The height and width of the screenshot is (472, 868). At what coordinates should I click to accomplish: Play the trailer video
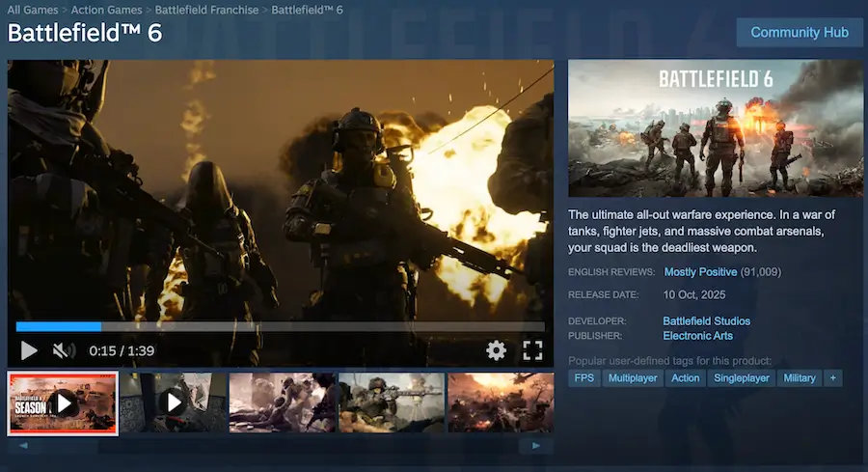29,350
